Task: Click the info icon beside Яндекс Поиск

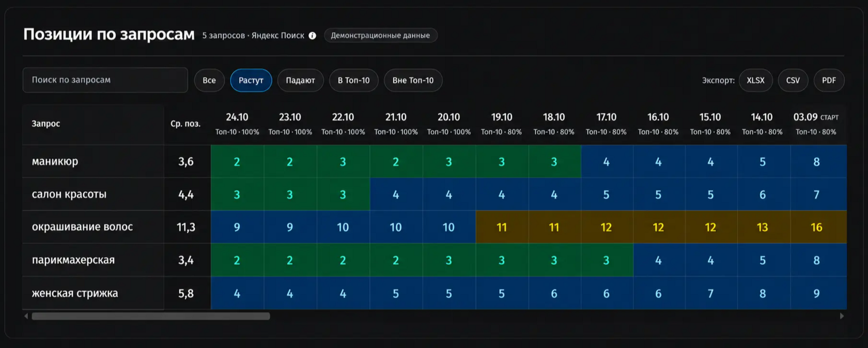Action: coord(313,36)
